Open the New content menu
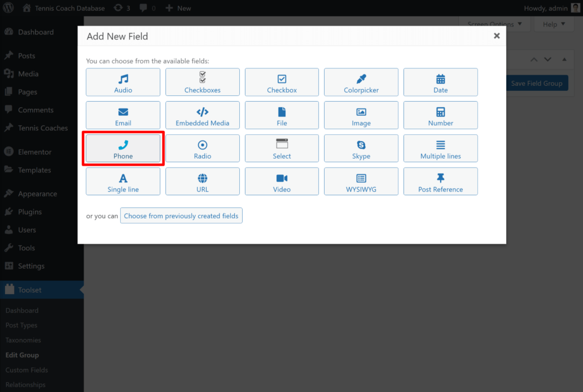 coord(178,8)
